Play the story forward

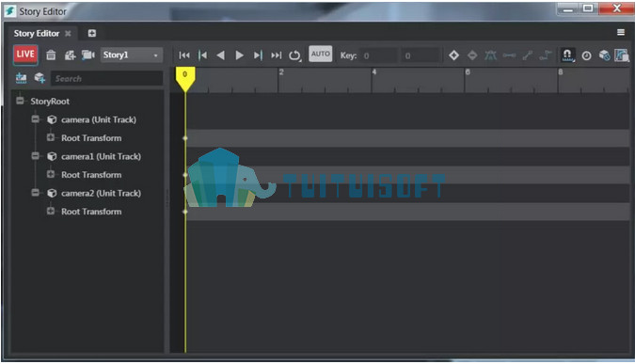(239, 55)
